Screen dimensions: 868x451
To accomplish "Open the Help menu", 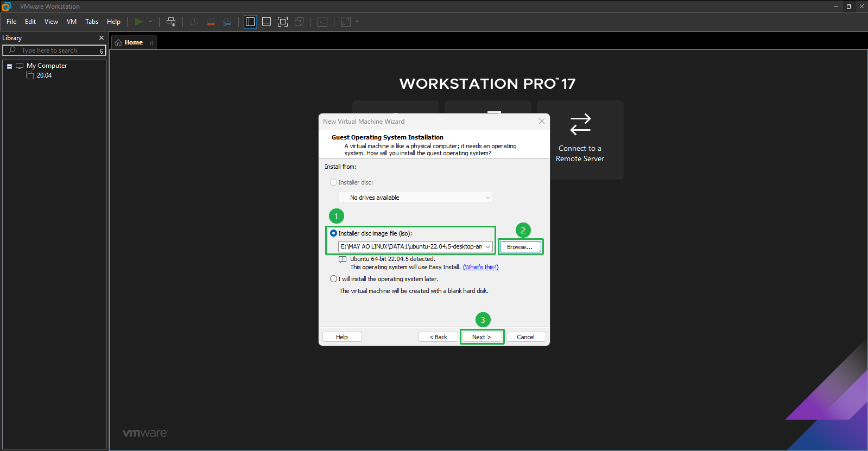I will (113, 22).
